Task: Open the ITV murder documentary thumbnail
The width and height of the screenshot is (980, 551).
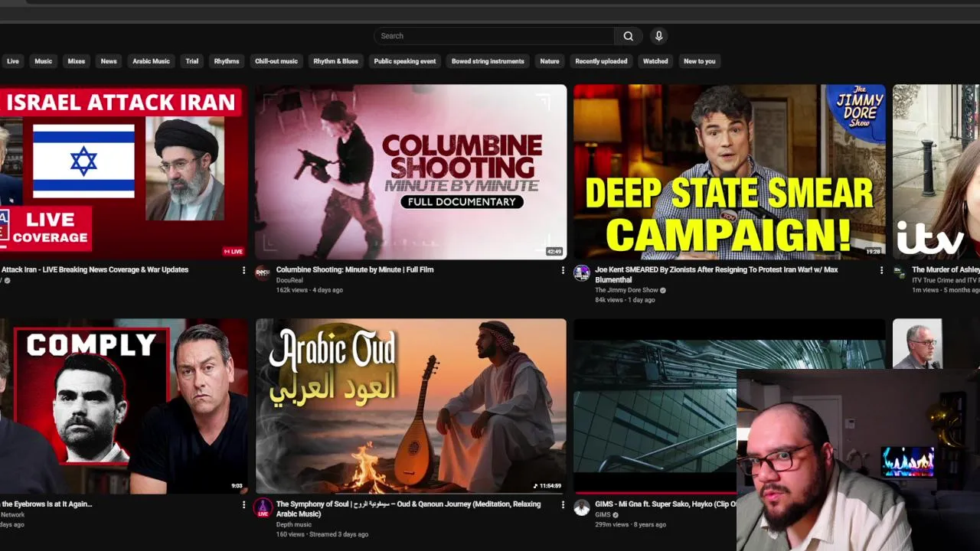Action: pyautogui.click(x=936, y=172)
